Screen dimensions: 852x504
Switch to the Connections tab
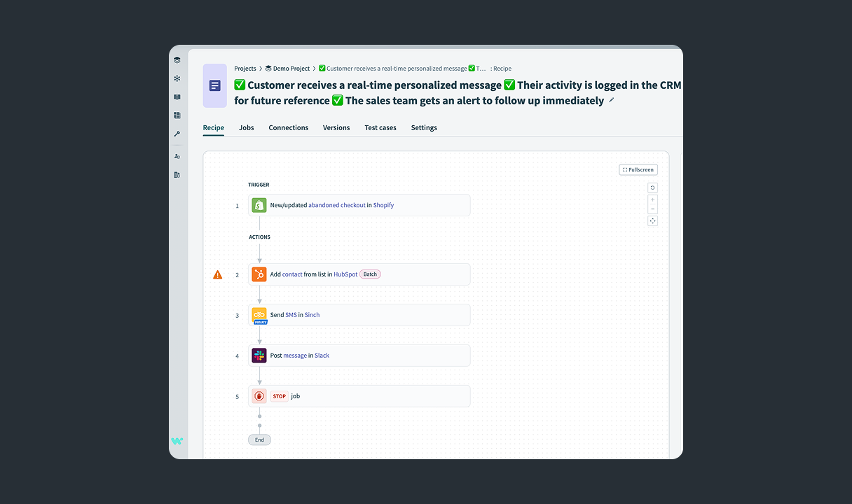click(289, 128)
